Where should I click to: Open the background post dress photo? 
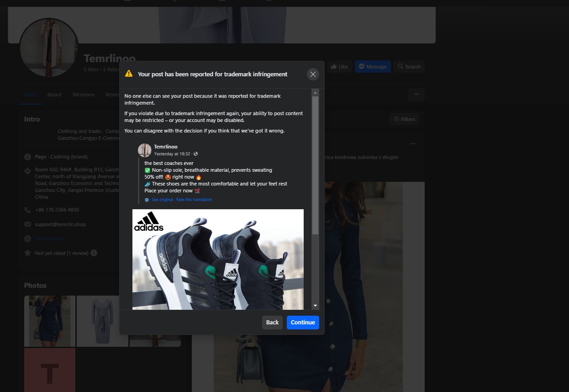308,287
